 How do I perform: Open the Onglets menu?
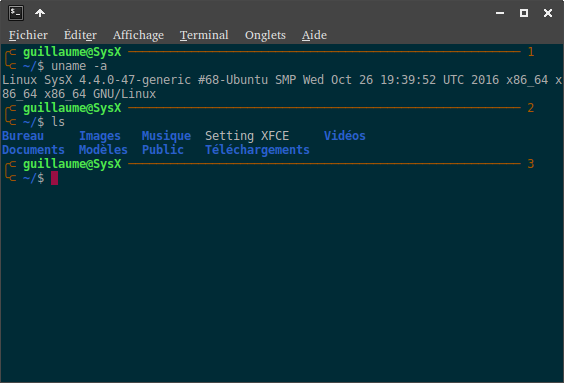[265, 35]
